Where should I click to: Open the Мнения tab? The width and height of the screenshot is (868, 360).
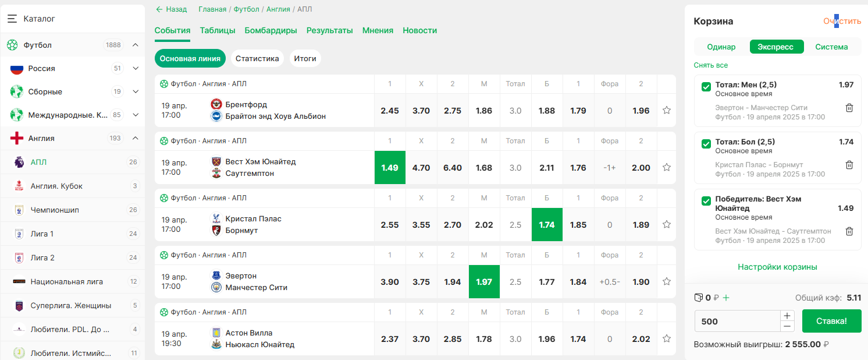tap(378, 30)
